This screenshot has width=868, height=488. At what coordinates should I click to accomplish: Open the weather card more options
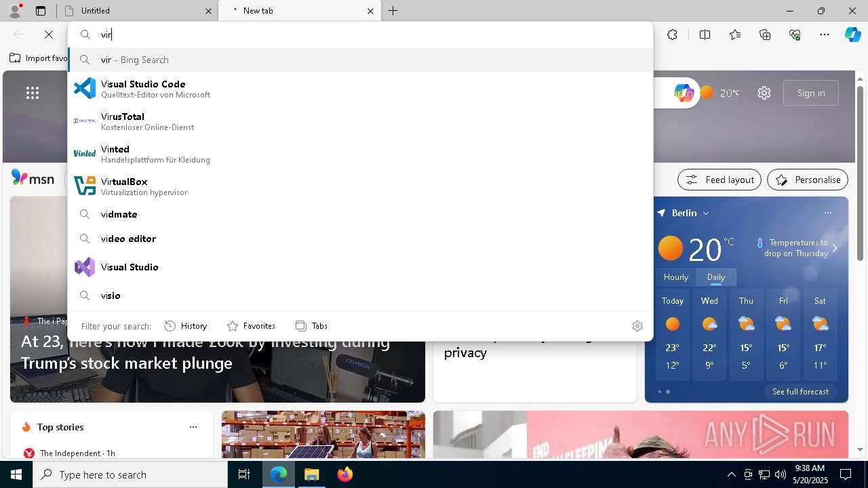pos(827,213)
